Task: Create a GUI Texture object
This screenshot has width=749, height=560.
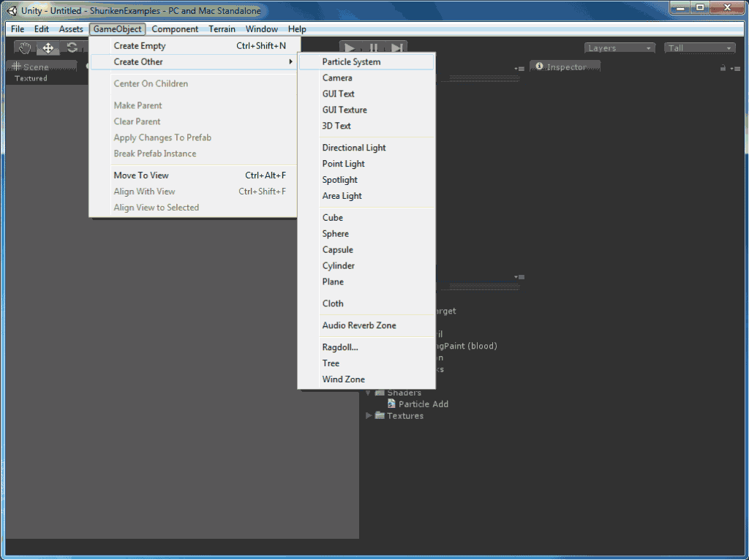Action: click(x=366, y=110)
